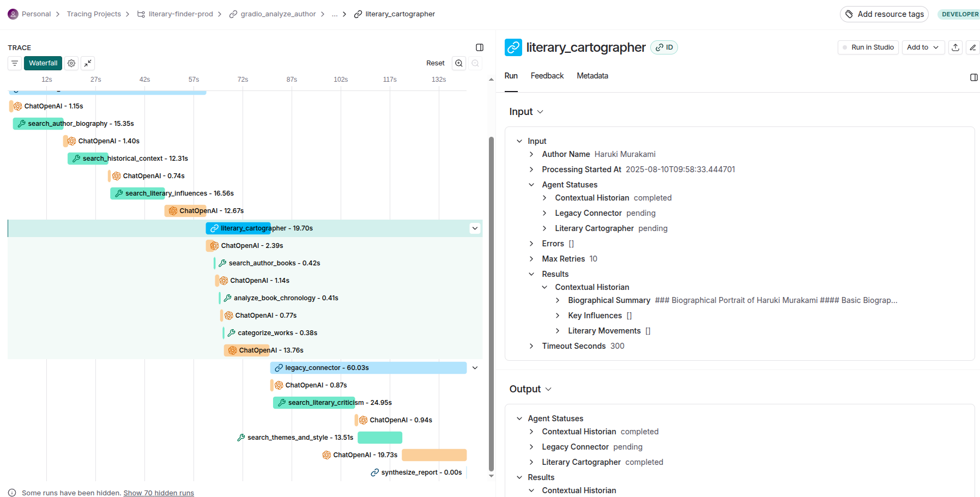980x497 pixels.
Task: Click the tag icon in Add resource tags
Action: pos(848,14)
